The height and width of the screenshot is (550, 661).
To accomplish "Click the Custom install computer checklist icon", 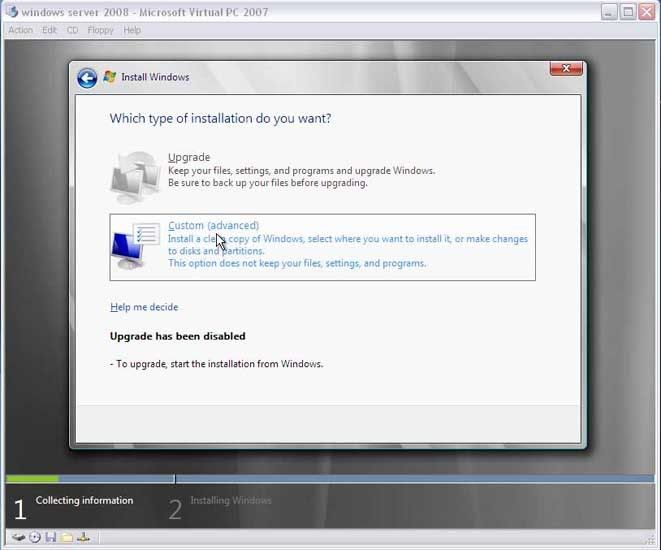I will click(136, 246).
